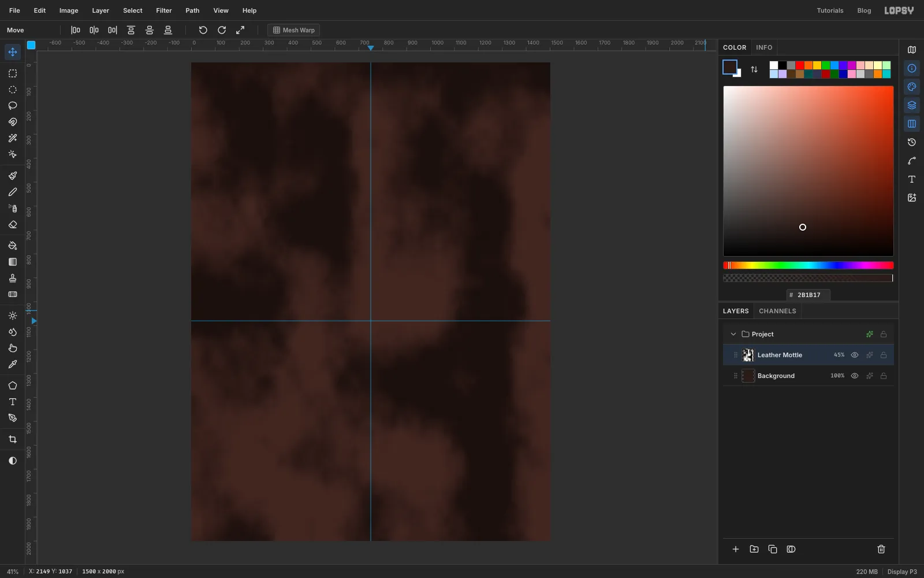Viewport: 924px width, 578px height.
Task: Click the Redo icon in options bar
Action: pos(222,30)
